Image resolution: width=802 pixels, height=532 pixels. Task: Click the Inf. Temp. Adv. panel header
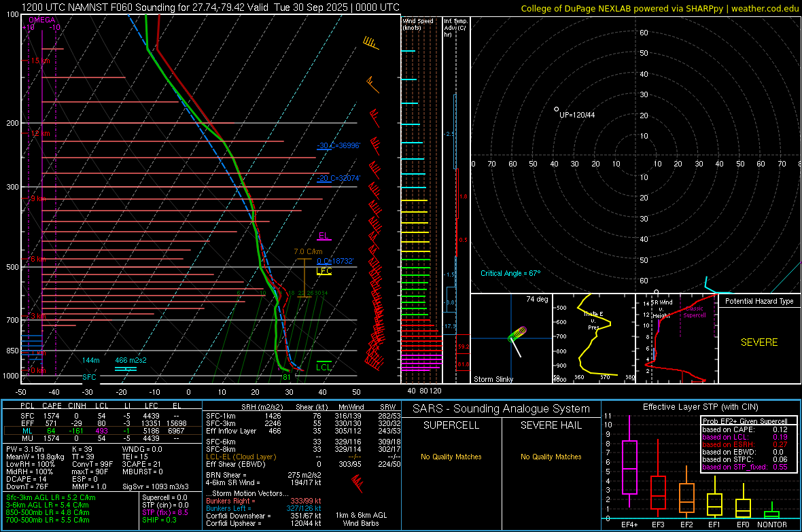(455, 28)
